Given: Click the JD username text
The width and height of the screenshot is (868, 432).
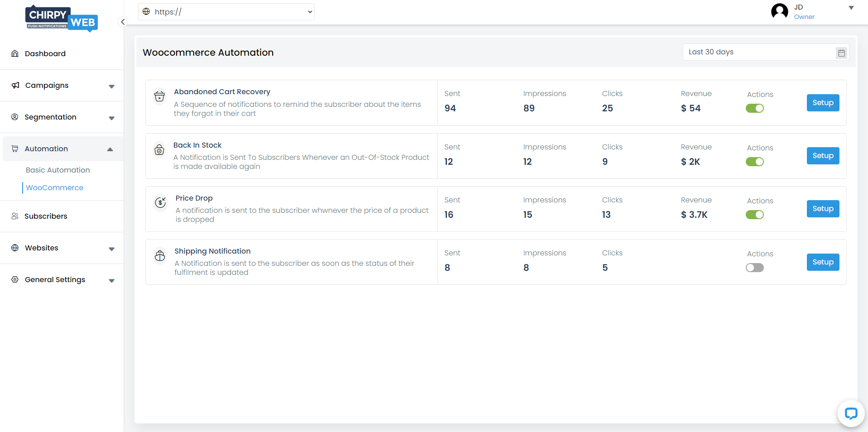Looking at the screenshot, I should pos(799,7).
